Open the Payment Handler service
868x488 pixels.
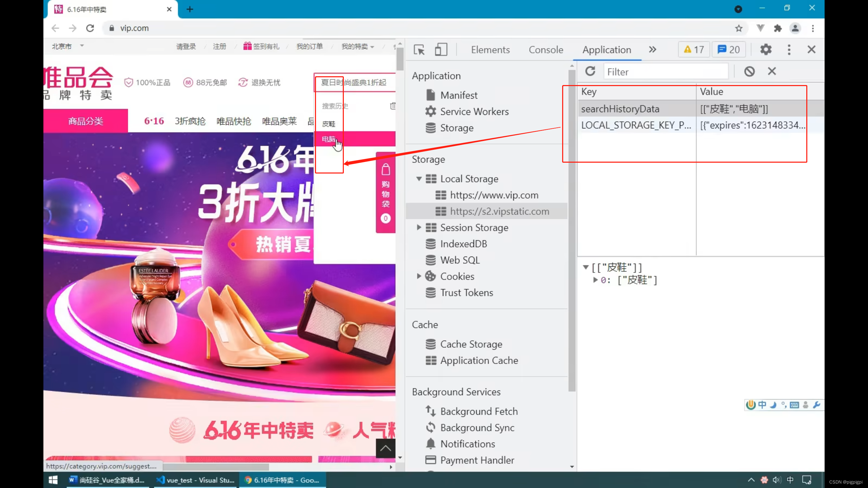[477, 460]
